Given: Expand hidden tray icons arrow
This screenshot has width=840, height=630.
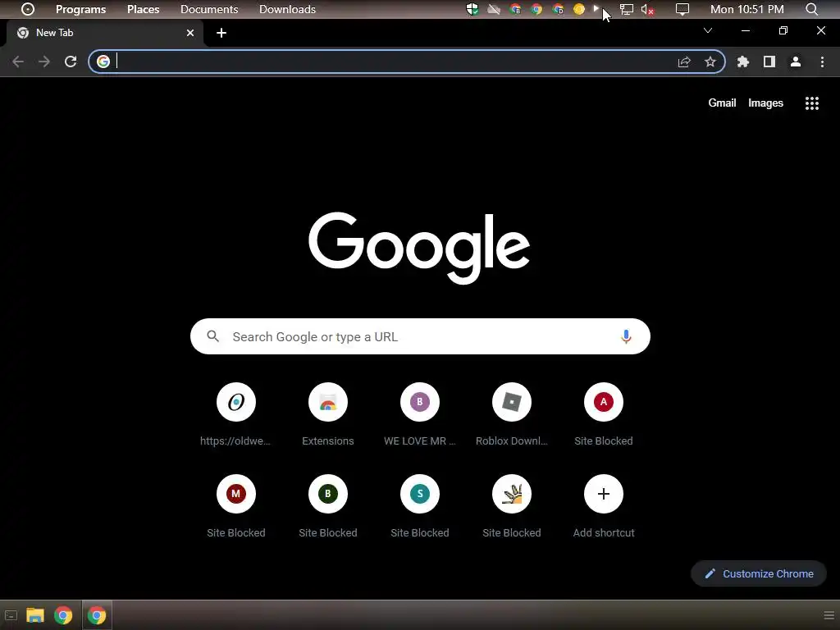Looking at the screenshot, I should pyautogui.click(x=596, y=8).
